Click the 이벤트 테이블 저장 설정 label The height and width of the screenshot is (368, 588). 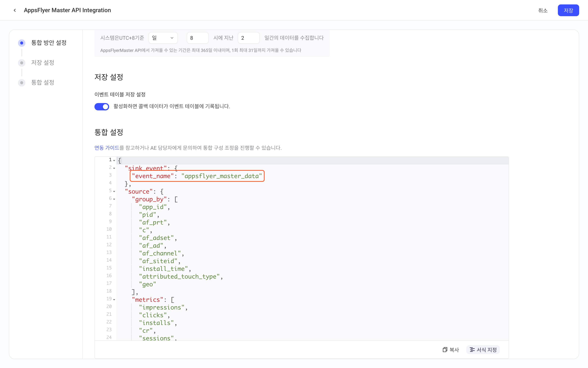tap(120, 94)
